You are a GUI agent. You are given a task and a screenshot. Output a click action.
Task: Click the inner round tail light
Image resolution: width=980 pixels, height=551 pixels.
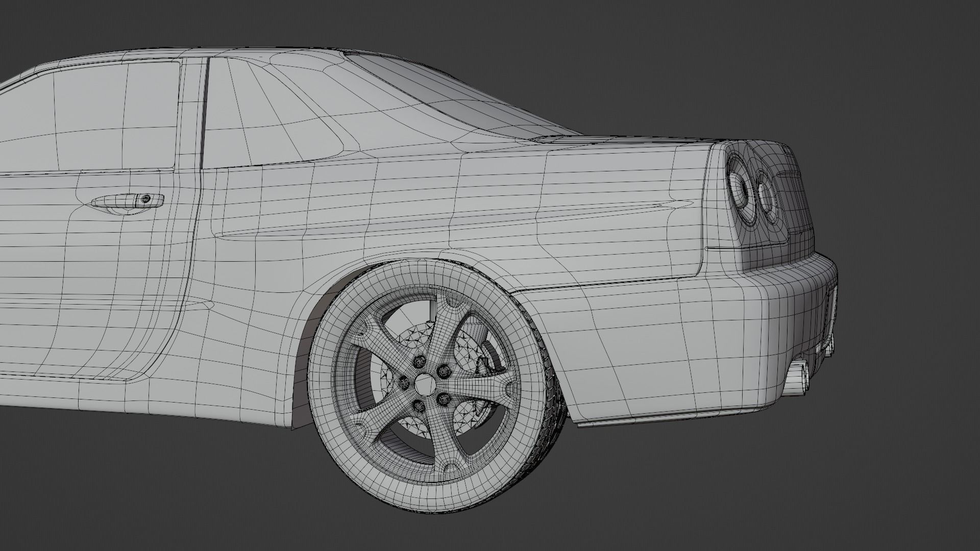pyautogui.click(x=767, y=198)
